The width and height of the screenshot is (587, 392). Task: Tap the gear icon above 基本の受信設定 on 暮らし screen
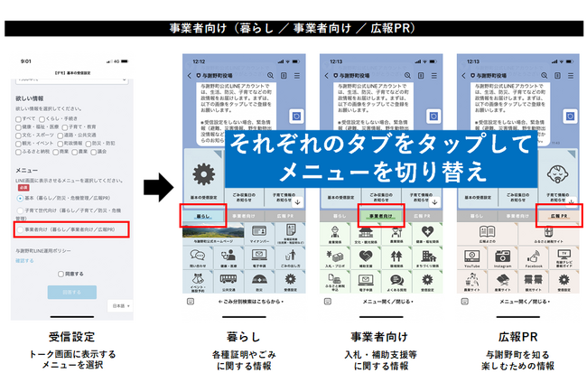click(204, 174)
